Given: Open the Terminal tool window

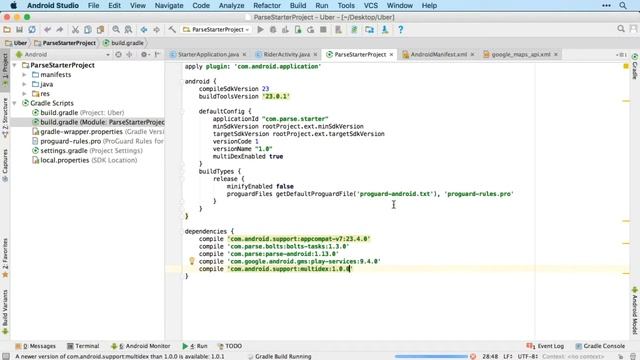Looking at the screenshot, I should (83, 346).
